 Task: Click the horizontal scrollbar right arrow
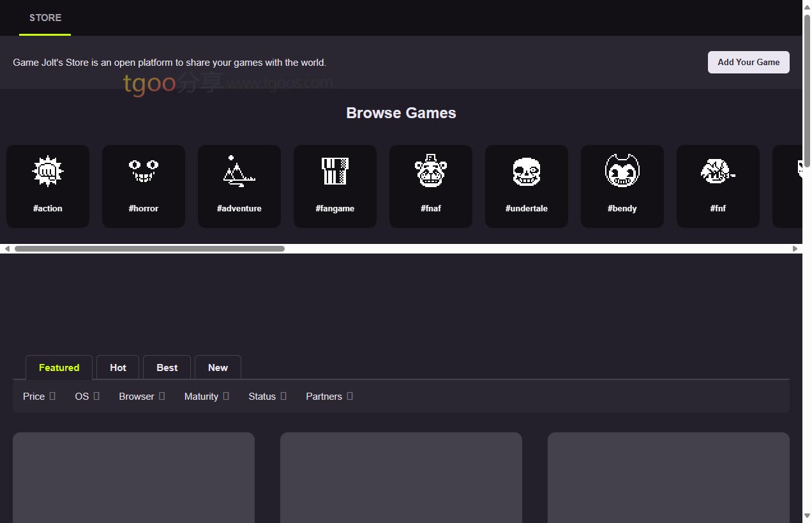(x=795, y=249)
